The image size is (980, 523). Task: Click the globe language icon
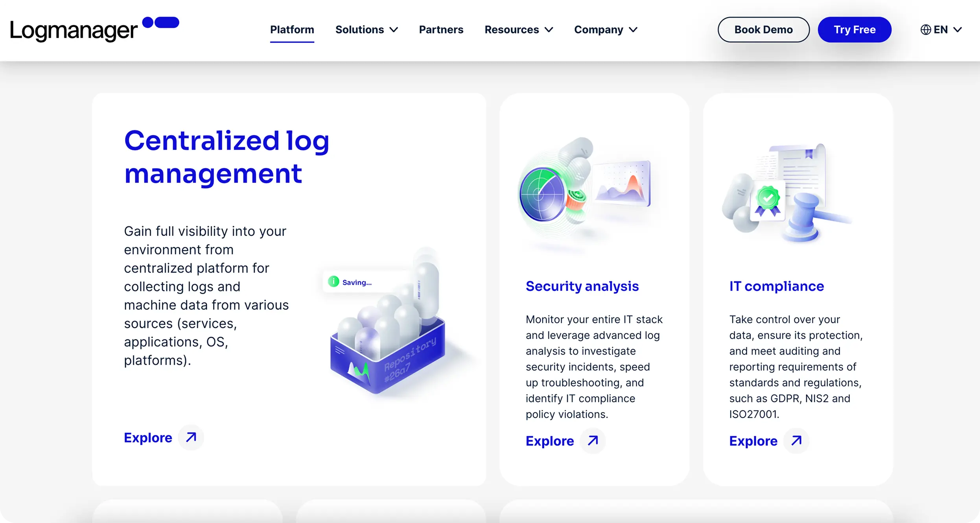[925, 29]
